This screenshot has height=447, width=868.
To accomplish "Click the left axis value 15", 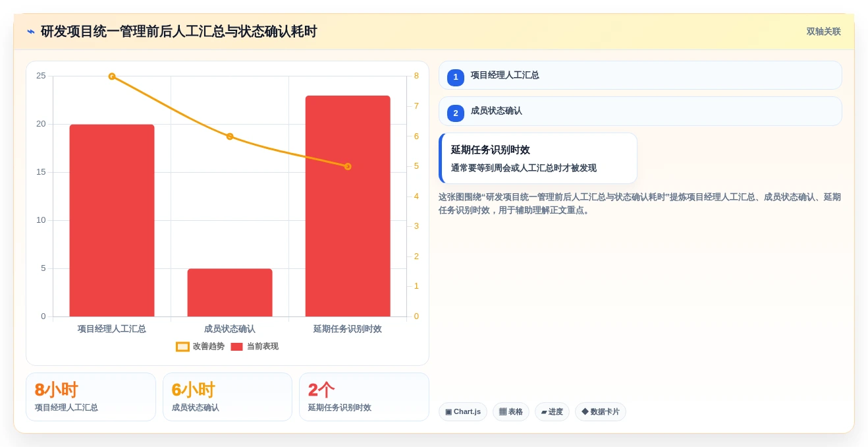I will click(41, 172).
